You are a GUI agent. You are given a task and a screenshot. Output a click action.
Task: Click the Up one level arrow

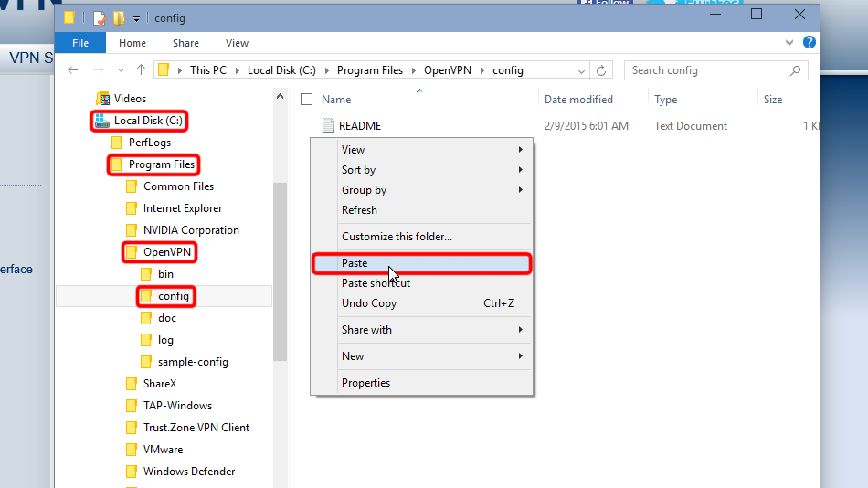141,70
